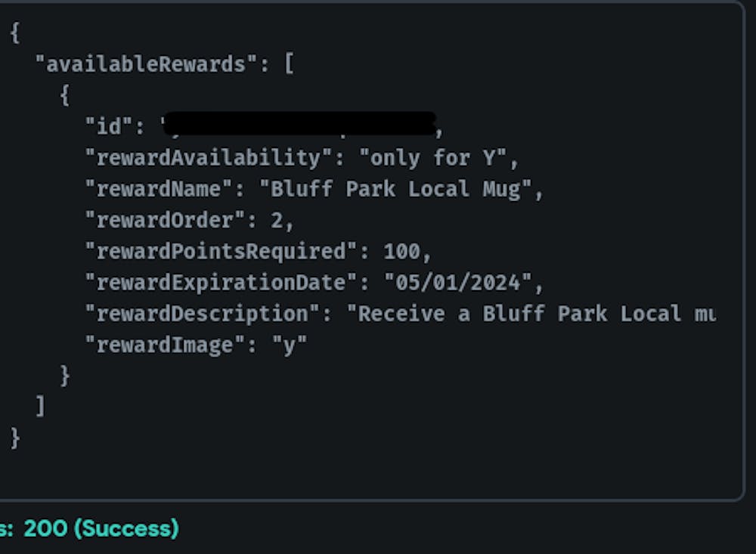Click the "rewardExpirationDate" key
The height and width of the screenshot is (554, 756).
click(x=221, y=283)
